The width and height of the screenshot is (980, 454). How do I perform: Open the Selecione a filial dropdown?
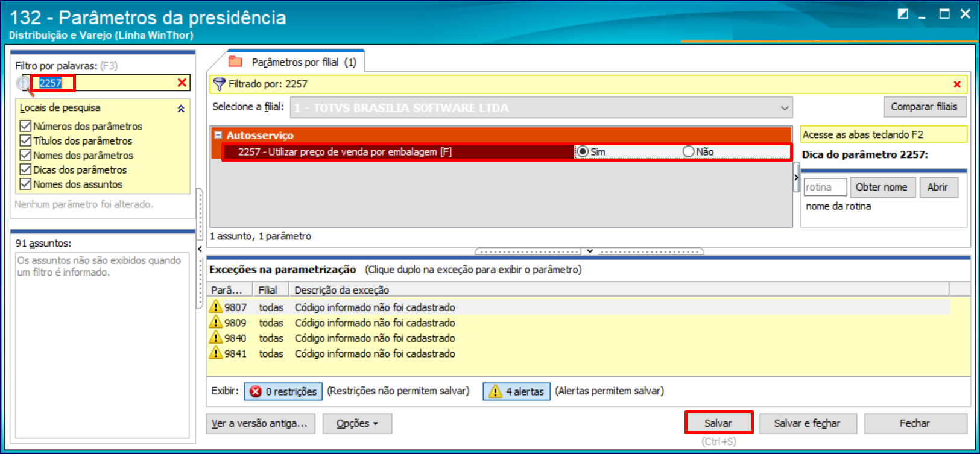785,108
